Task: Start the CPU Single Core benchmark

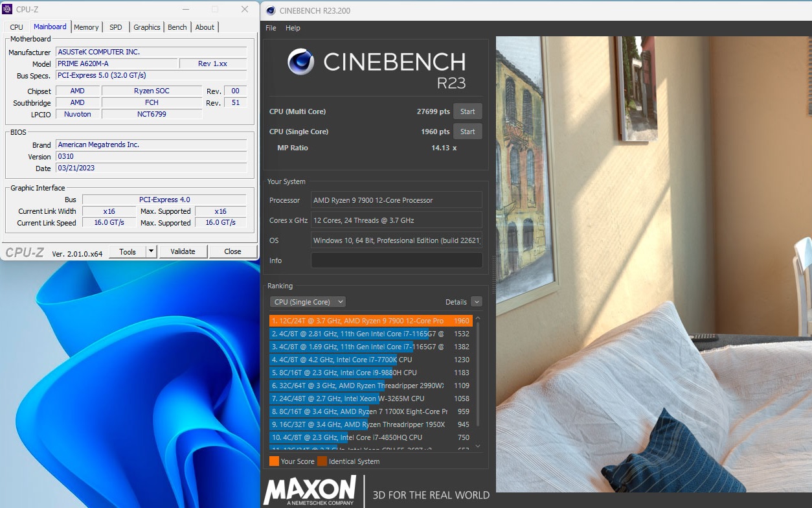Action: 468,132
